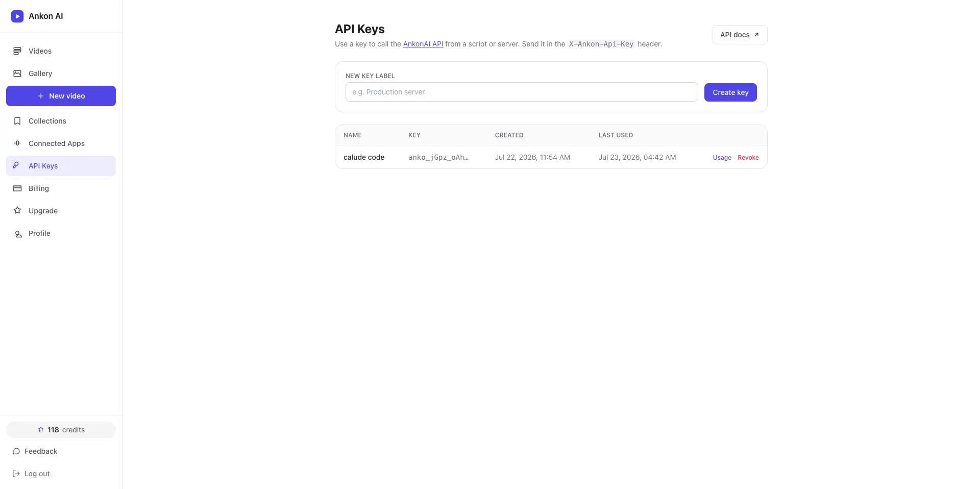Open the Videos page
The image size is (980, 489).
coord(61,51)
